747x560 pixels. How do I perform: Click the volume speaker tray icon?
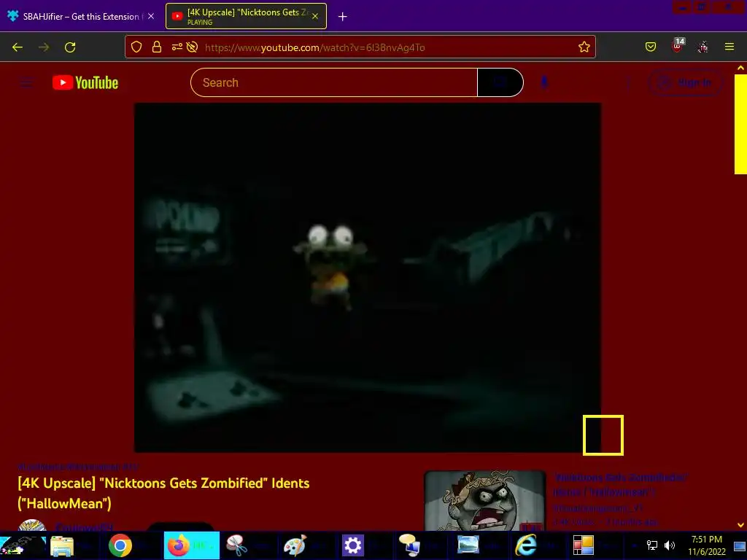[670, 545]
